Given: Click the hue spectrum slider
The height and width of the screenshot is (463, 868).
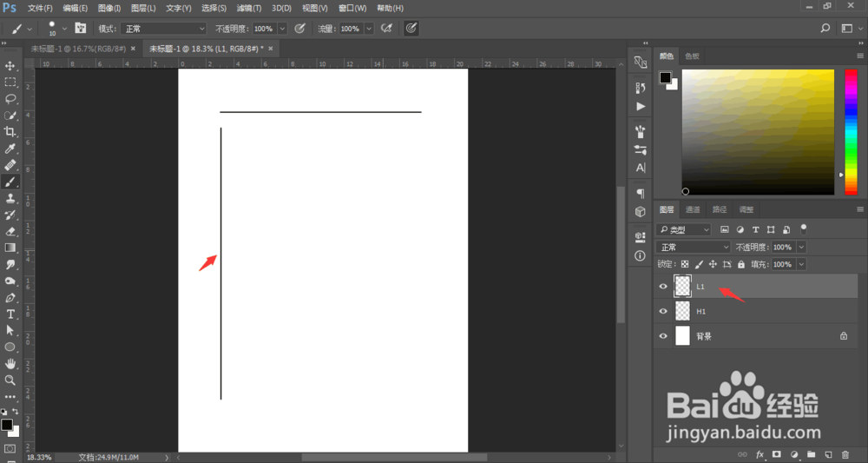Looking at the screenshot, I should point(851,132).
